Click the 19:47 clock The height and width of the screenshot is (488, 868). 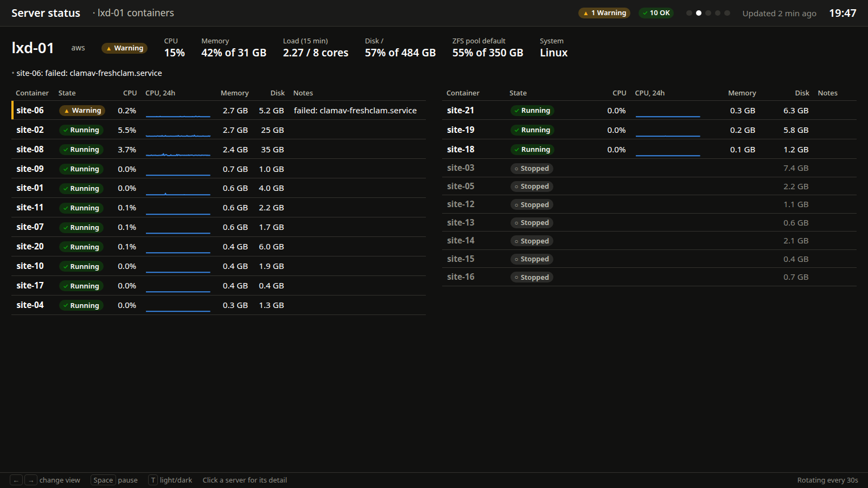tap(843, 13)
